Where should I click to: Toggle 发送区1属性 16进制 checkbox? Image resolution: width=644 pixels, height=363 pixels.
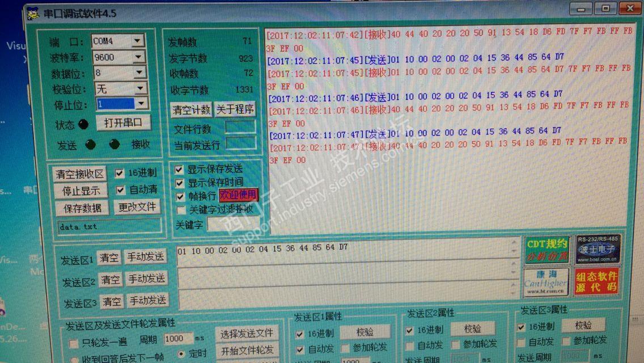coord(299,334)
